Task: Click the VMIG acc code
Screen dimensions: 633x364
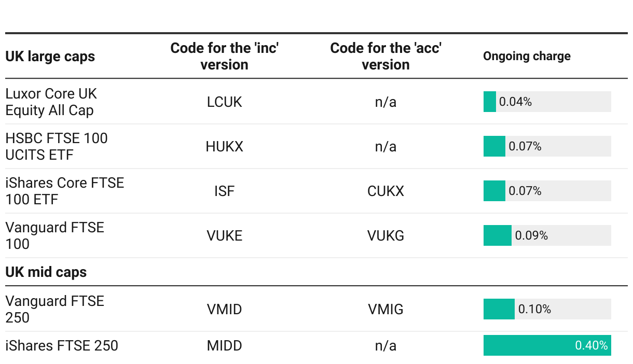Action: point(386,309)
